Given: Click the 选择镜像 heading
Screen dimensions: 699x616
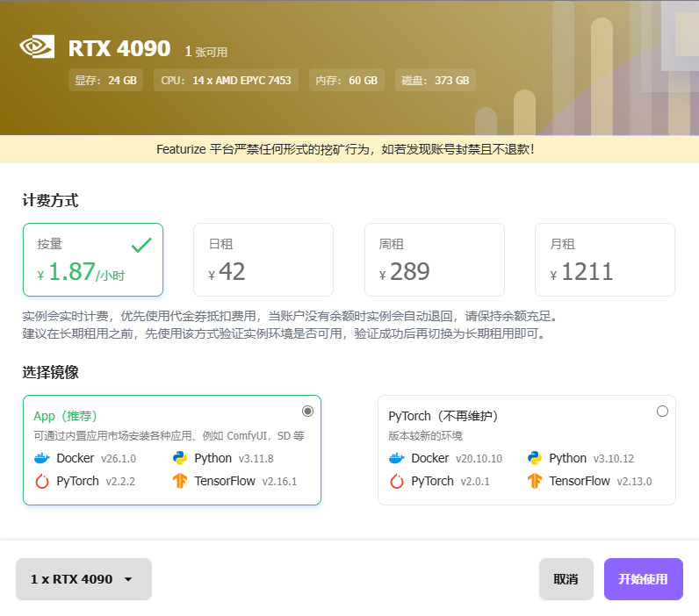Looking at the screenshot, I should [x=50, y=372].
